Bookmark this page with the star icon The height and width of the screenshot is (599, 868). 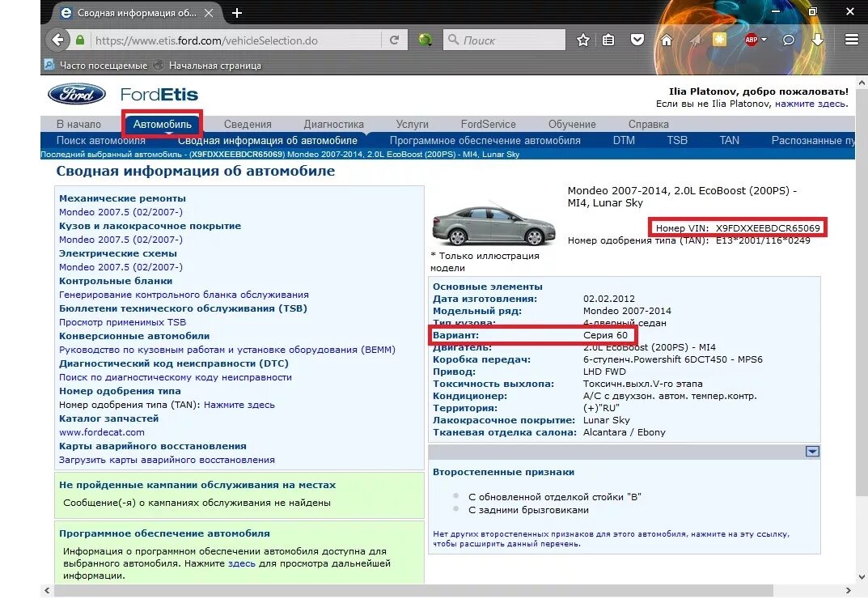583,40
